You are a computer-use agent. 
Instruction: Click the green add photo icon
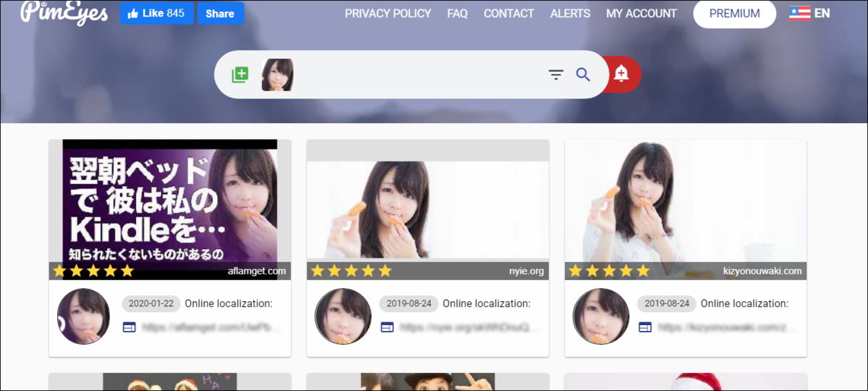(239, 74)
